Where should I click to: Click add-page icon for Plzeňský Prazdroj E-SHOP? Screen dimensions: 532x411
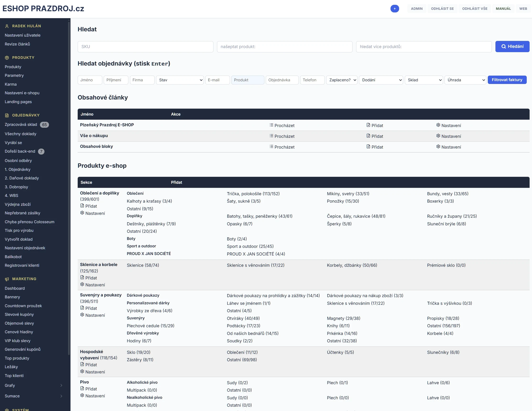(368, 125)
